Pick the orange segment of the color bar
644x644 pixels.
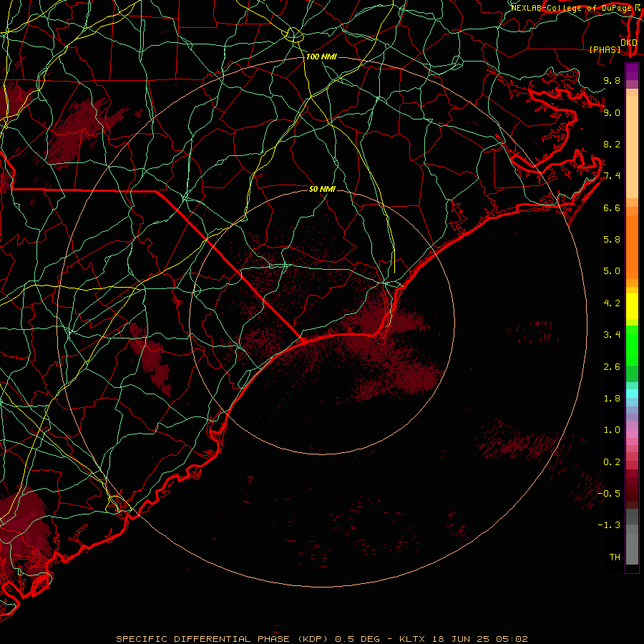click(x=632, y=248)
